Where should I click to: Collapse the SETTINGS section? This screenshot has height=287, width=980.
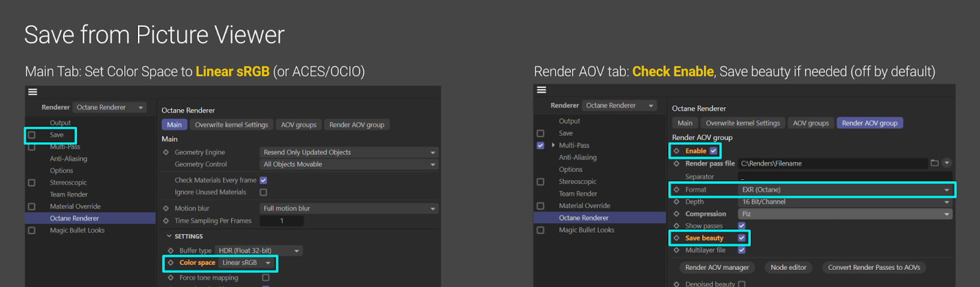[x=170, y=236]
